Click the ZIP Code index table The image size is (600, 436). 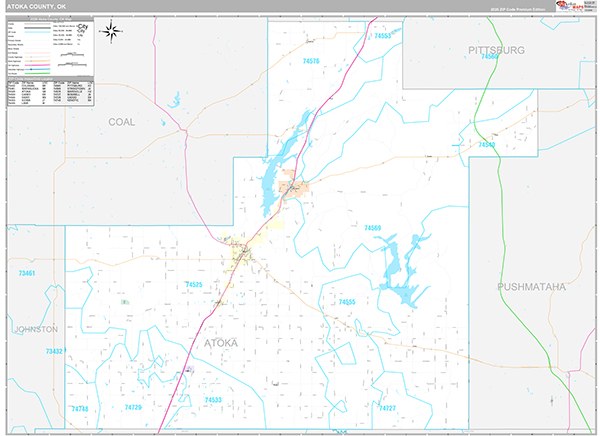(51, 92)
